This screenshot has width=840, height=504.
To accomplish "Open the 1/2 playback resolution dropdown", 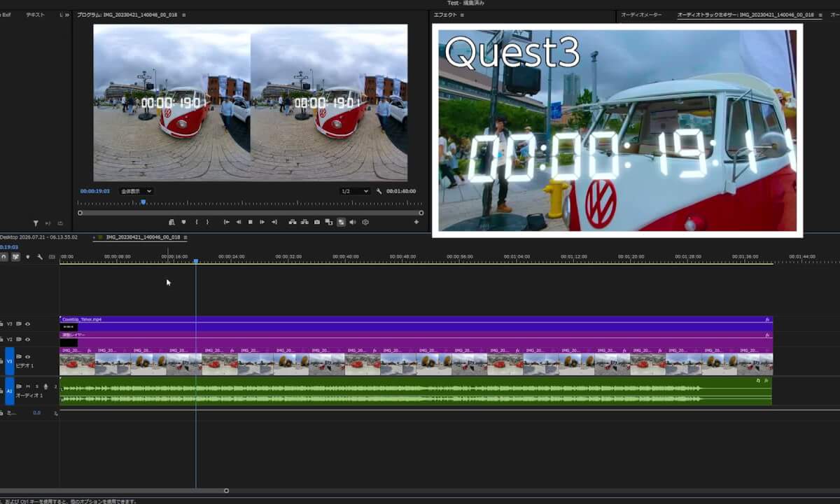I will tap(354, 191).
